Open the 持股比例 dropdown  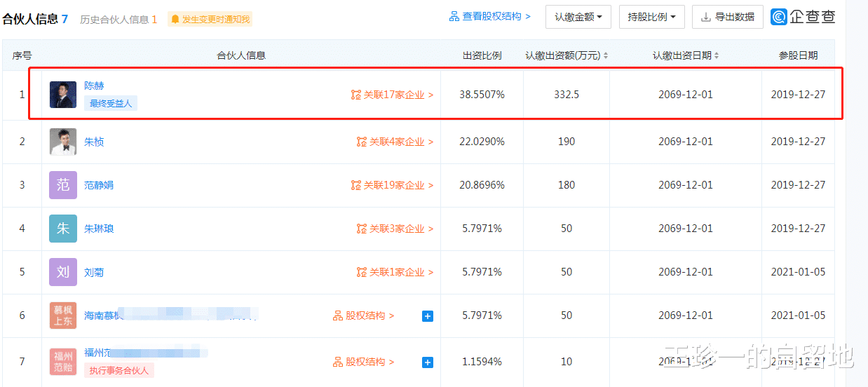652,17
